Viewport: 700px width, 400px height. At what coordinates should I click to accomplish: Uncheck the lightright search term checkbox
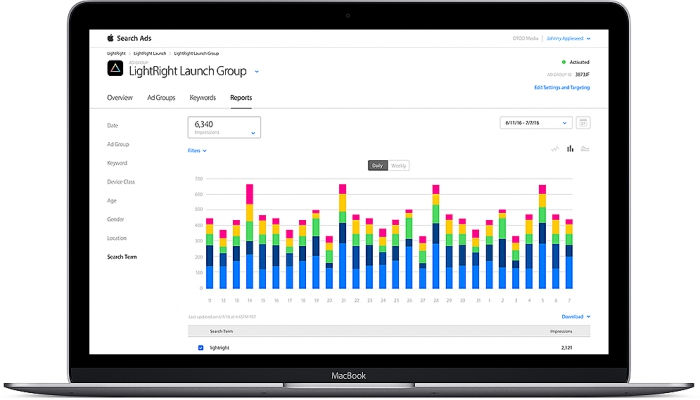(200, 348)
